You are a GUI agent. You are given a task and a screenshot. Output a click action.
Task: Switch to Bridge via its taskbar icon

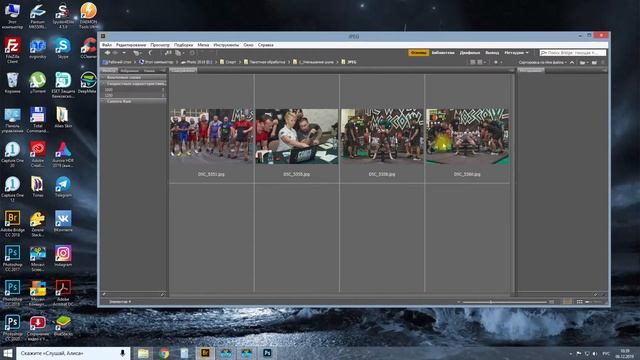205,353
